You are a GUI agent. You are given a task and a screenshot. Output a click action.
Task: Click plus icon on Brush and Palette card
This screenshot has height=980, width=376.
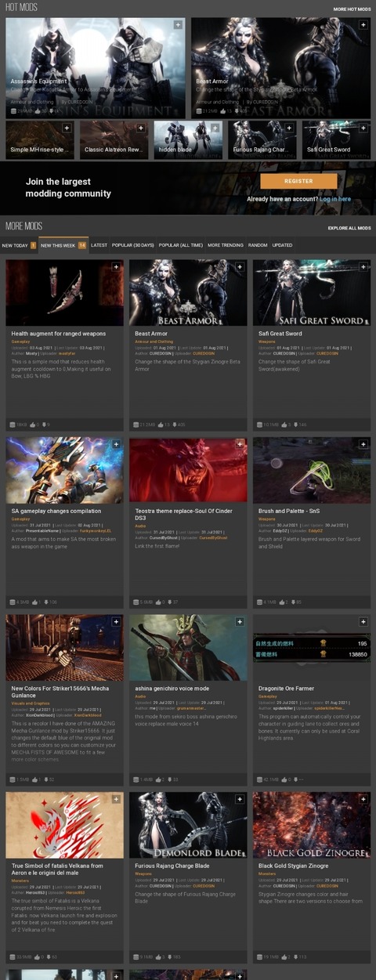(x=363, y=444)
